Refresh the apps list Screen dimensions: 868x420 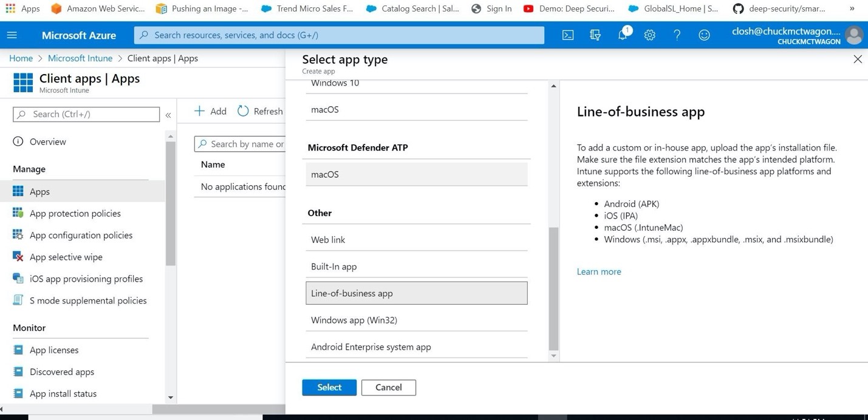click(261, 111)
